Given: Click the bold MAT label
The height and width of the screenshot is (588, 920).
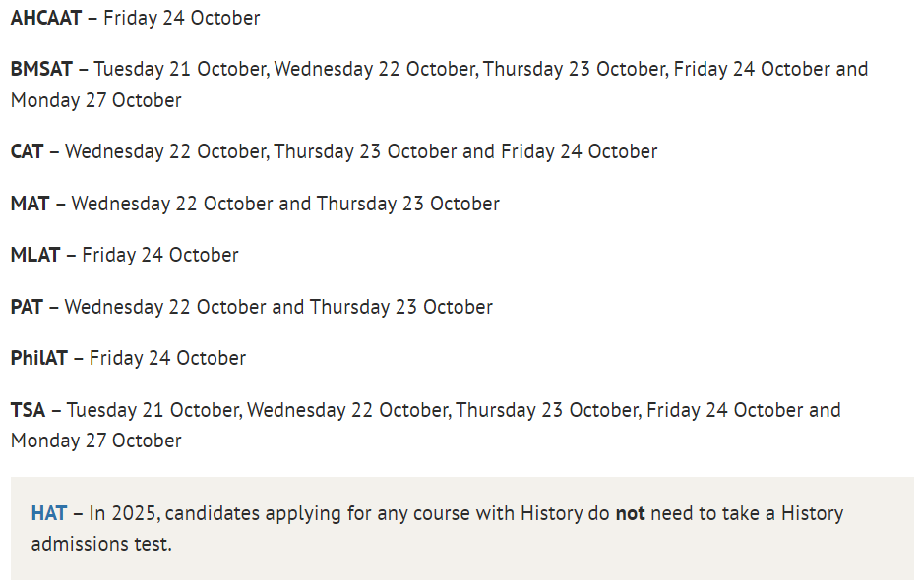Looking at the screenshot, I should click(30, 204).
